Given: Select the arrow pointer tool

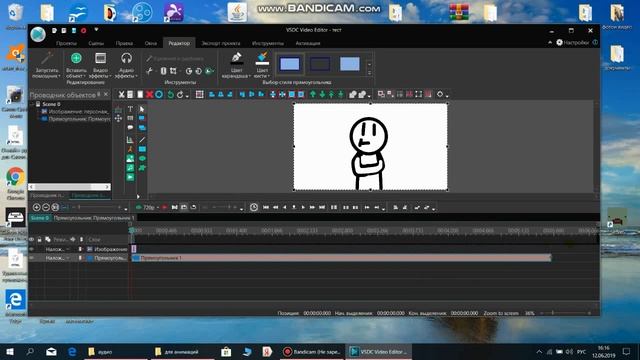Looking at the screenshot, I should pos(142,109).
